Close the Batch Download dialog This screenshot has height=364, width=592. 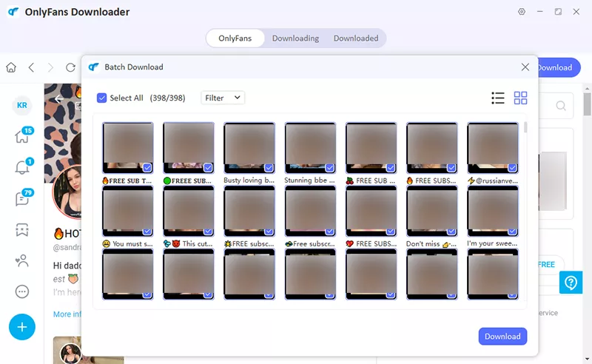[x=525, y=67]
